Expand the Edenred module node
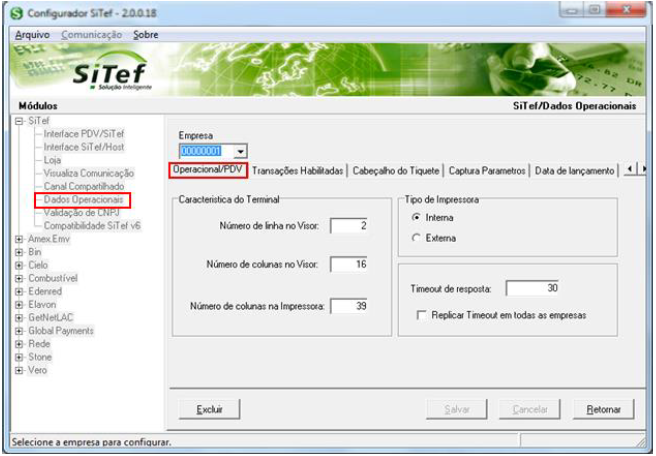 [x=19, y=292]
